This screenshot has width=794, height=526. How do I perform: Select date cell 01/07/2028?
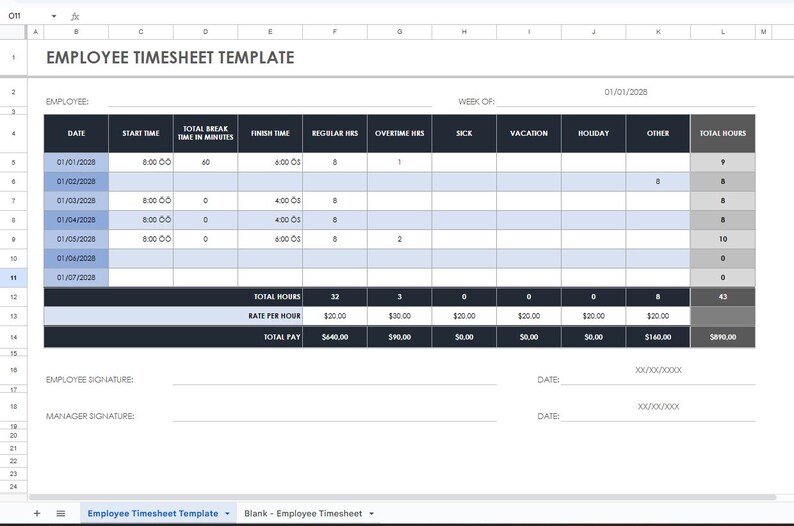coord(76,277)
